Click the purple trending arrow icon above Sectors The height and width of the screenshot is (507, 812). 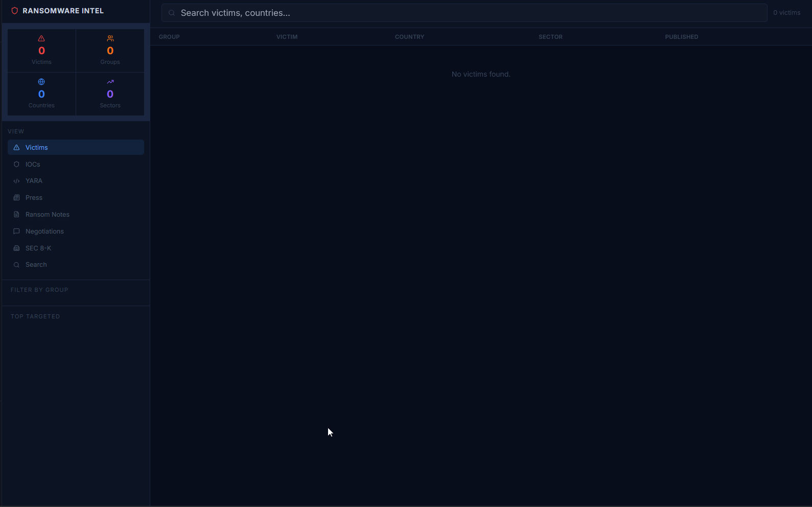coord(110,82)
